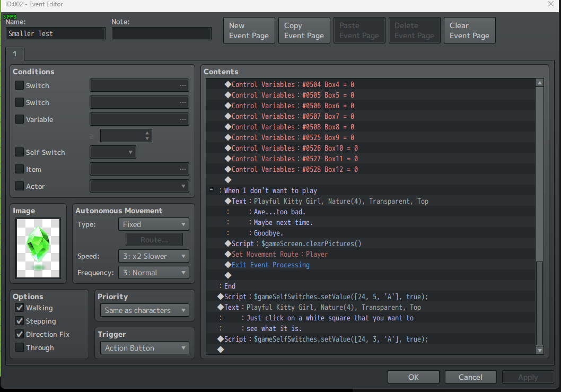
Task: Click the Note input field
Action: (161, 33)
